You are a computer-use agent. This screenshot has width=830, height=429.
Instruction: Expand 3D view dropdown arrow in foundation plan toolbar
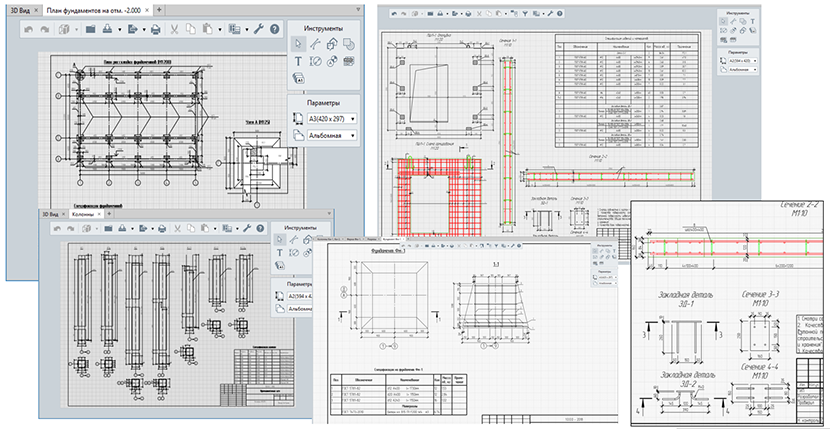click(76, 30)
